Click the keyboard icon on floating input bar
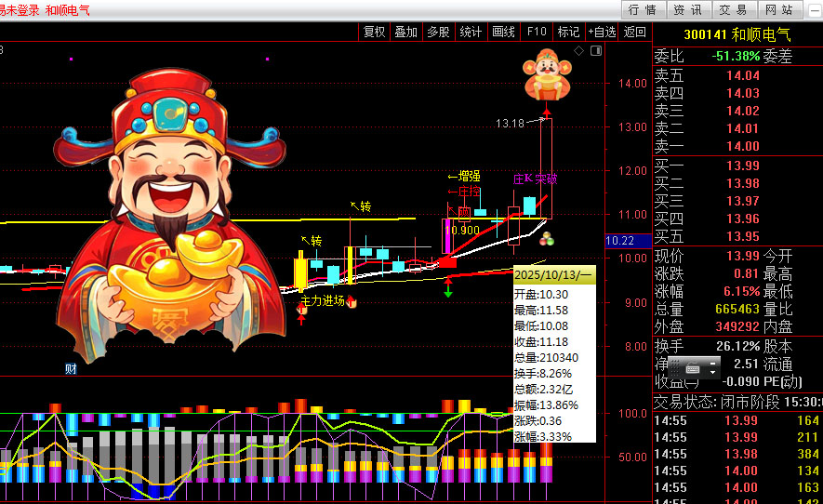This screenshot has height=504, width=823. click(x=693, y=369)
